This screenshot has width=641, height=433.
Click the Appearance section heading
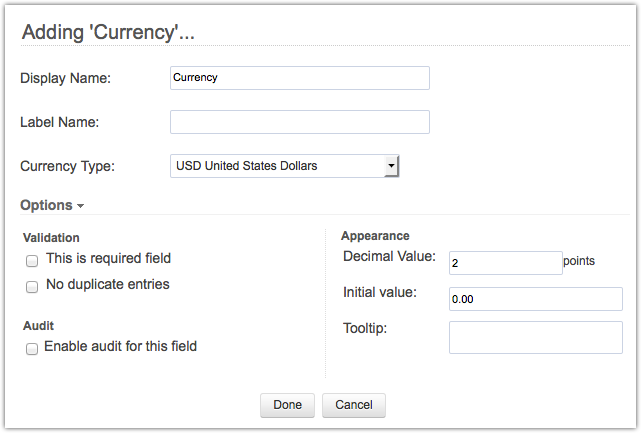pos(375,236)
